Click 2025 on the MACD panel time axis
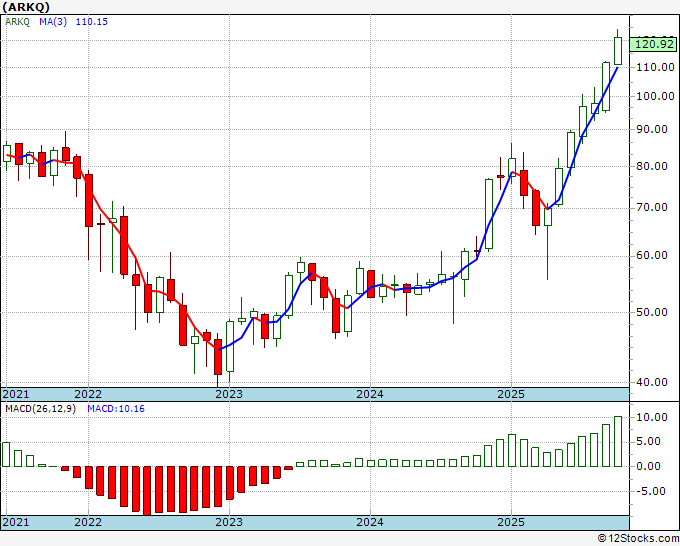Screen dimensions: 680x546 [x=511, y=522]
